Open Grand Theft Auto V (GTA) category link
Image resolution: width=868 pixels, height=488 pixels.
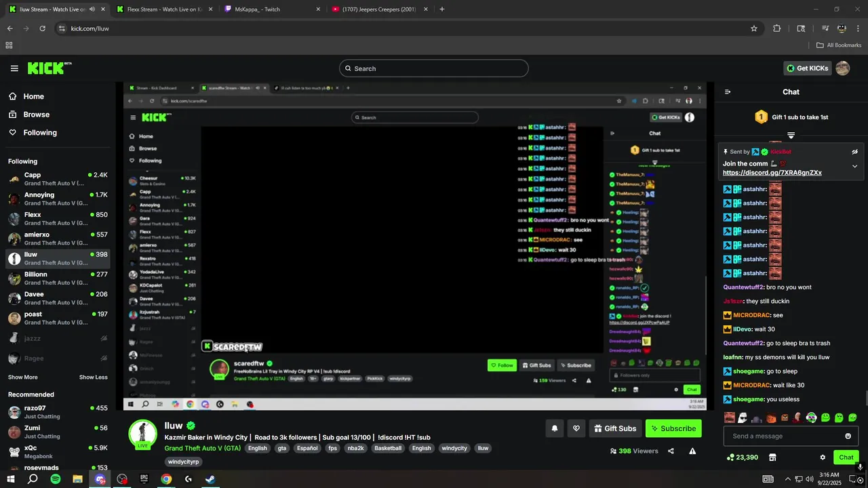pyautogui.click(x=203, y=448)
